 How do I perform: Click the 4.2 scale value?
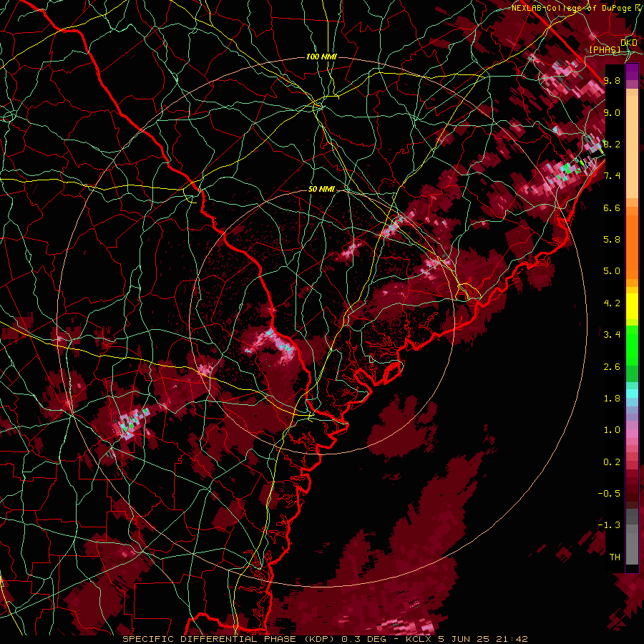pos(612,303)
